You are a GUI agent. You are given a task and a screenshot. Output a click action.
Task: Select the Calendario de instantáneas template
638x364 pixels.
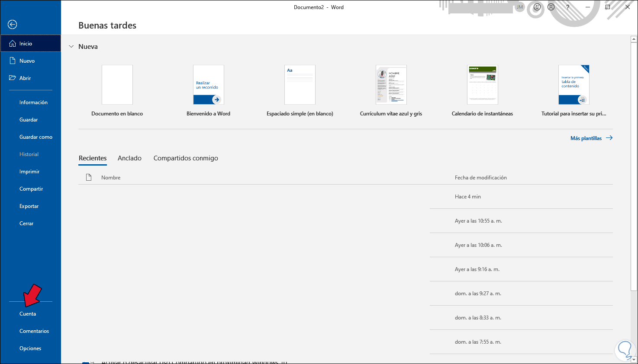482,91
